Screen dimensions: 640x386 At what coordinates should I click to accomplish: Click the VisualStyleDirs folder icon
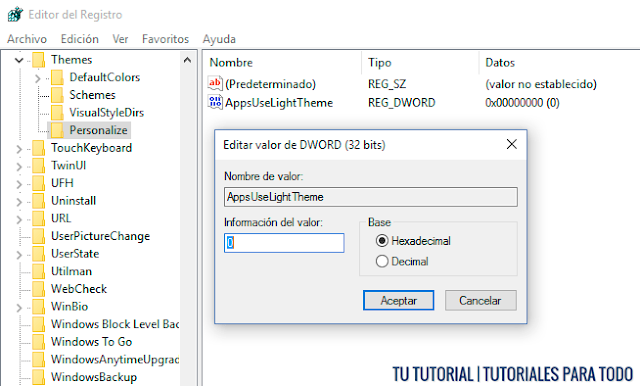coord(57,113)
